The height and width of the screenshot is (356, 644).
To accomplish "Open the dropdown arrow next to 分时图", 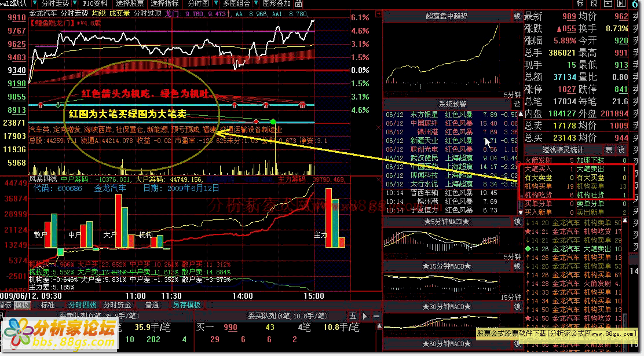I will coord(215,3).
